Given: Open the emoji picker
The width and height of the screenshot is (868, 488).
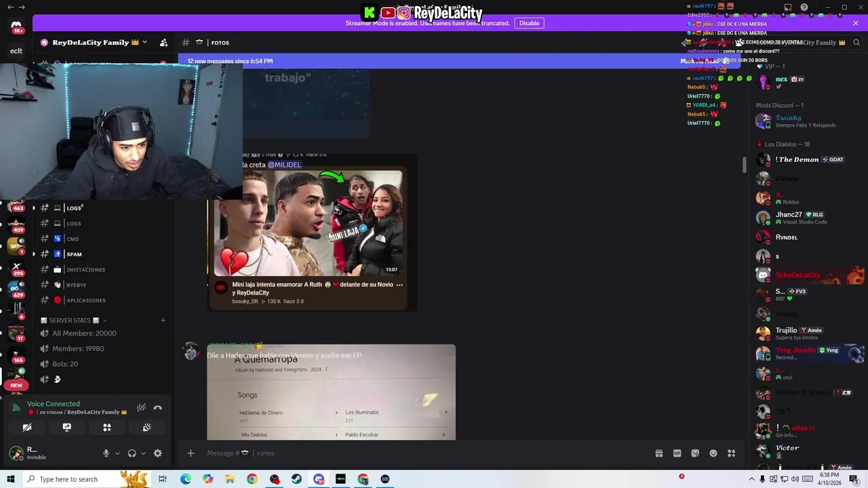Looking at the screenshot, I should point(713,453).
